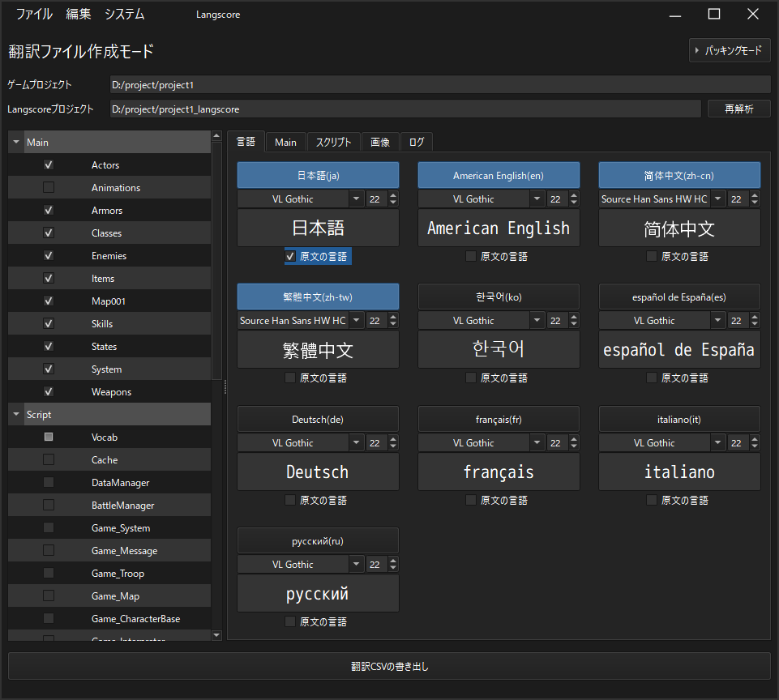Check the Cache checkbox
Viewport: 779px width, 700px height.
(x=49, y=459)
